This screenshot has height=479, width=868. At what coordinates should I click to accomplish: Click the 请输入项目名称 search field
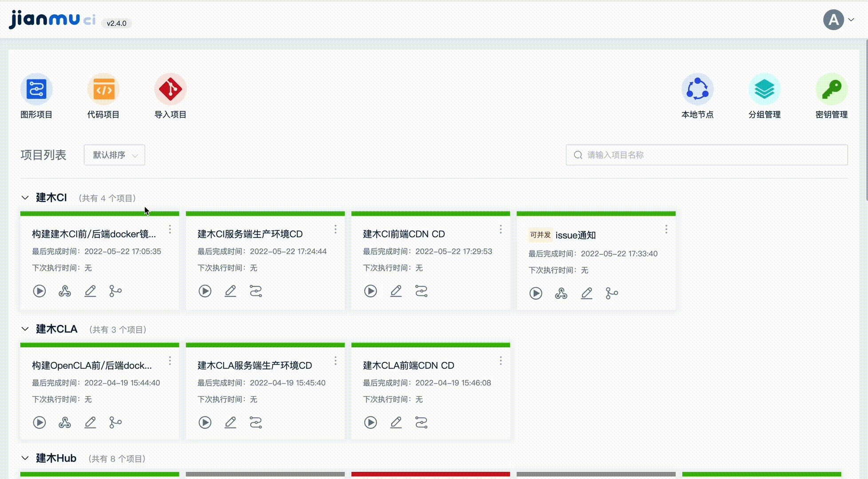(x=707, y=155)
